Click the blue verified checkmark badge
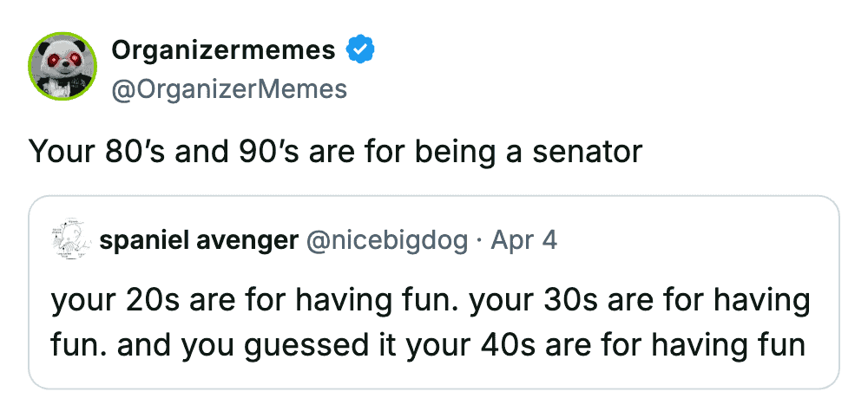The image size is (868, 418). [361, 50]
